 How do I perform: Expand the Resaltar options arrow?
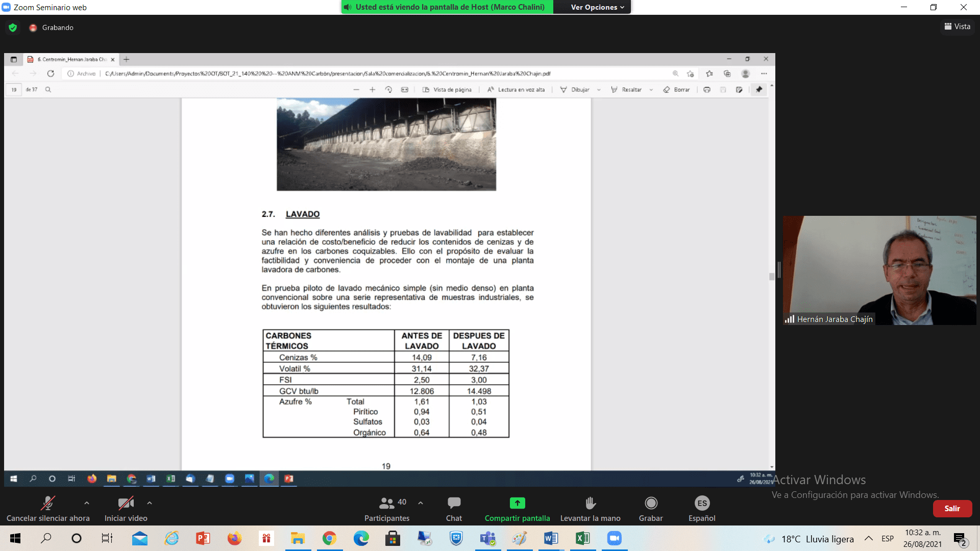pos(651,90)
